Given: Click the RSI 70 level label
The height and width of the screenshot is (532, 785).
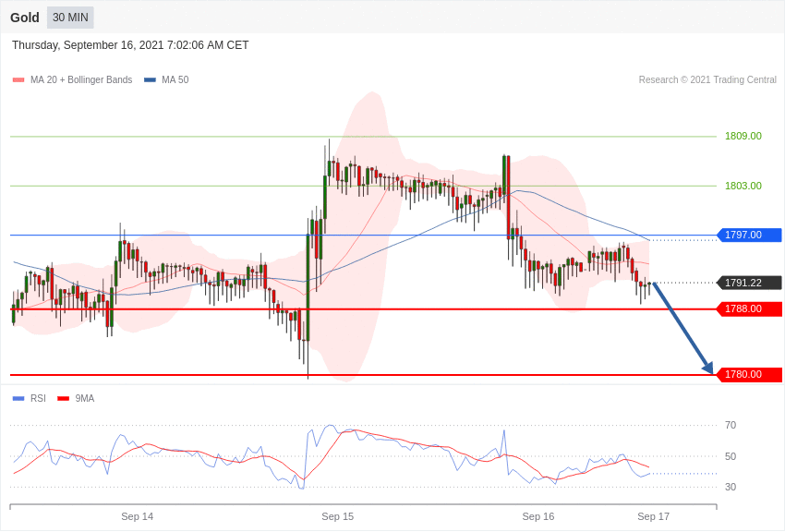Looking at the screenshot, I should (731, 426).
